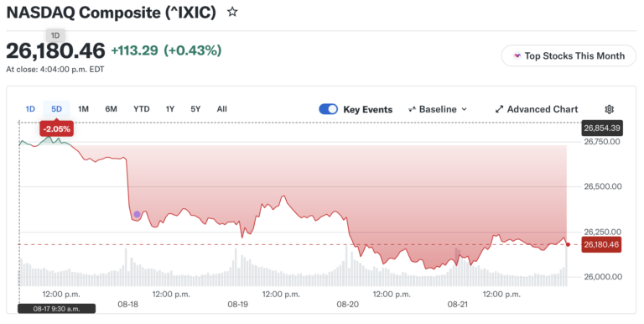Image resolution: width=644 pixels, height=324 pixels.
Task: Click the 08-17 9:30 a.m. time marker
Action: [x=57, y=309]
